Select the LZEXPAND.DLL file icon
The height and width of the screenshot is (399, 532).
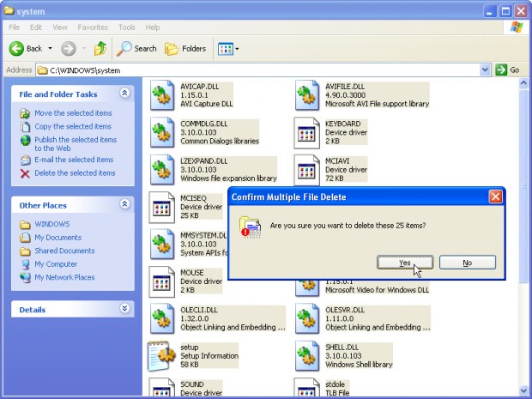pyautogui.click(x=162, y=170)
